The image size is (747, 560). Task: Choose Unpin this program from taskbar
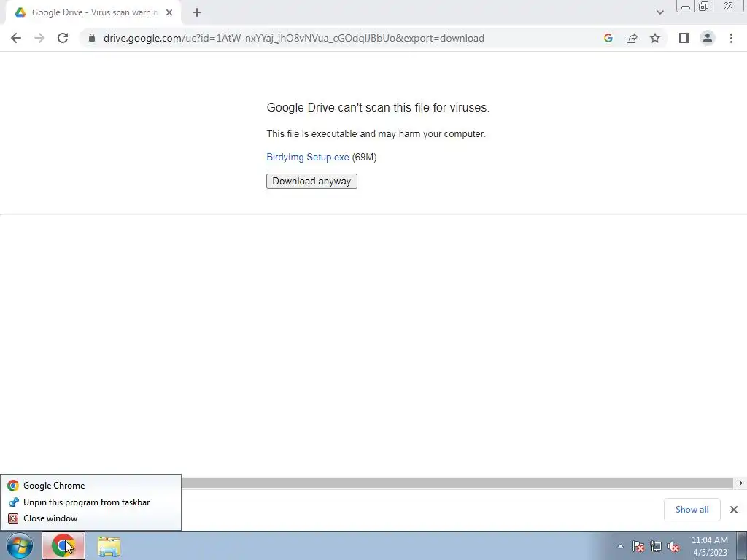90,502
